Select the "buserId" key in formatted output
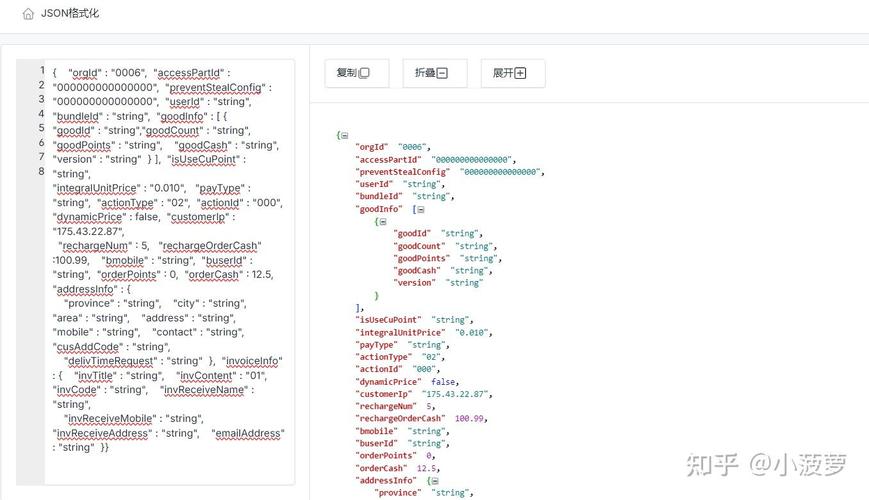 (x=376, y=443)
